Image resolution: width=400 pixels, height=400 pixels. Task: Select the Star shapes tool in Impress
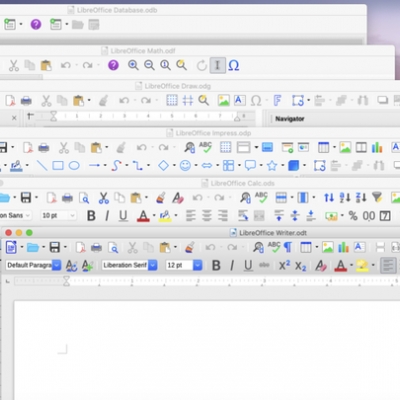[x=272, y=165]
